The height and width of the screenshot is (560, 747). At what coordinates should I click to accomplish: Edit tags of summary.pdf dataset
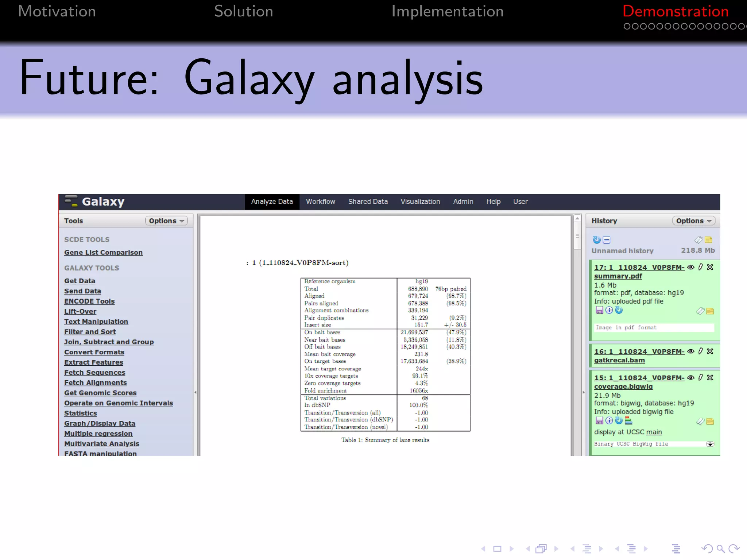700,311
